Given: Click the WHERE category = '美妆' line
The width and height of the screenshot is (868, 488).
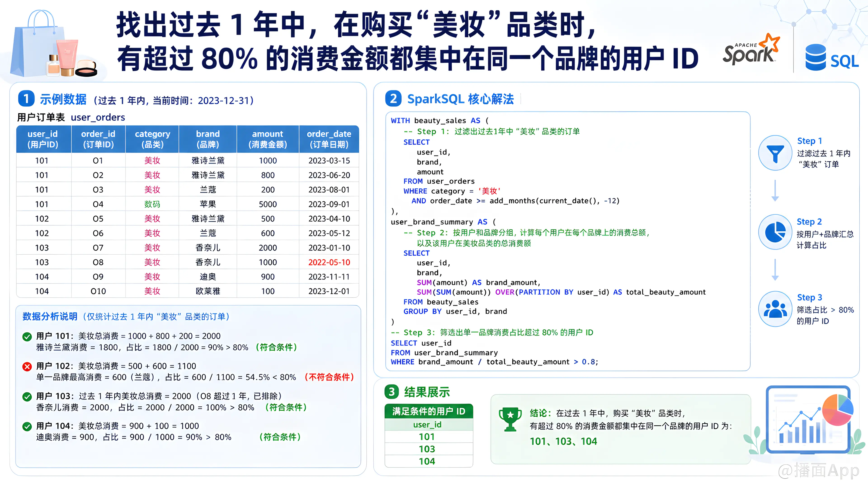Looking at the screenshot, I should point(452,191).
